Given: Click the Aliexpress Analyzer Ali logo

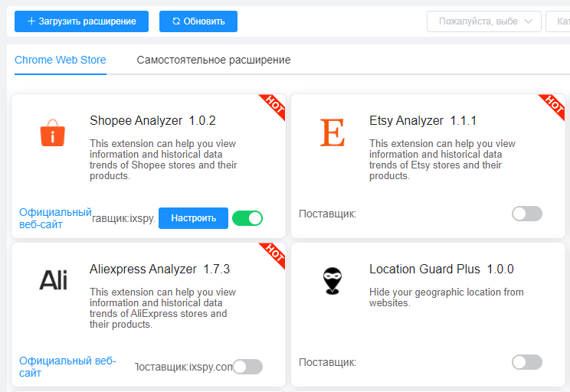Looking at the screenshot, I should [x=53, y=280].
